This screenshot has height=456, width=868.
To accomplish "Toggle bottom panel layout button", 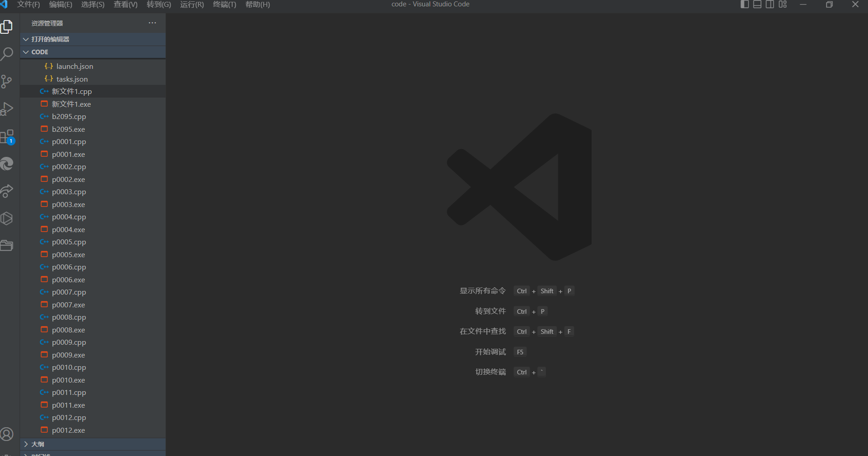I will tap(757, 4).
